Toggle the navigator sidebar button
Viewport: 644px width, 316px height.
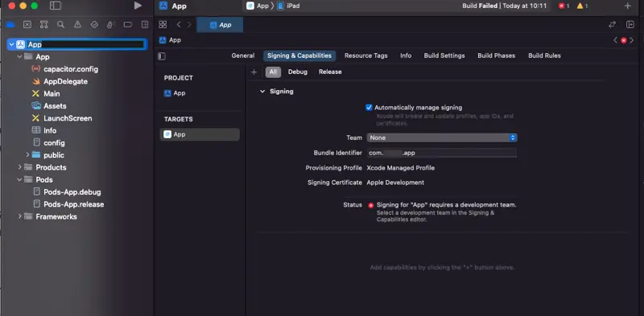point(55,6)
